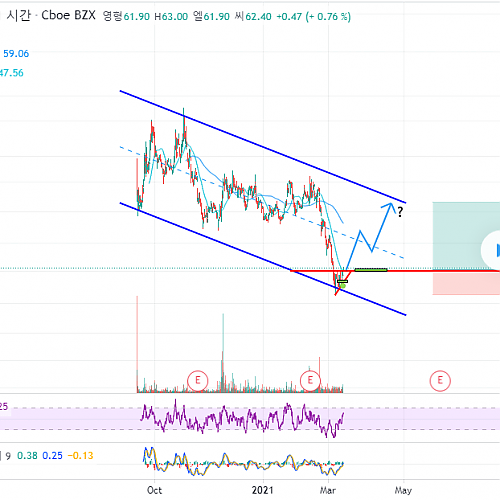This screenshot has width=500, height=500.
Task: Click the future earnings E marker after May
Action: pos(440,380)
